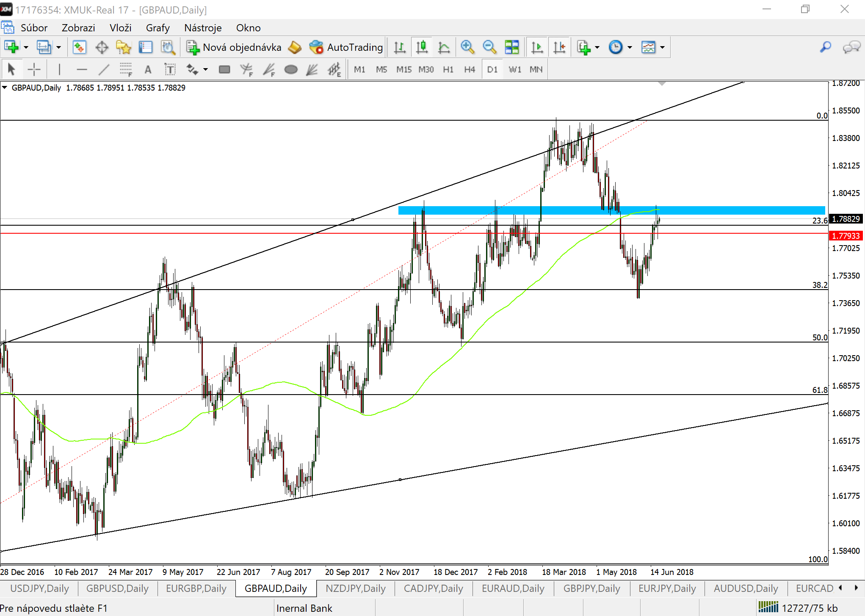
Task: Switch timeframe to W1
Action: click(x=515, y=69)
